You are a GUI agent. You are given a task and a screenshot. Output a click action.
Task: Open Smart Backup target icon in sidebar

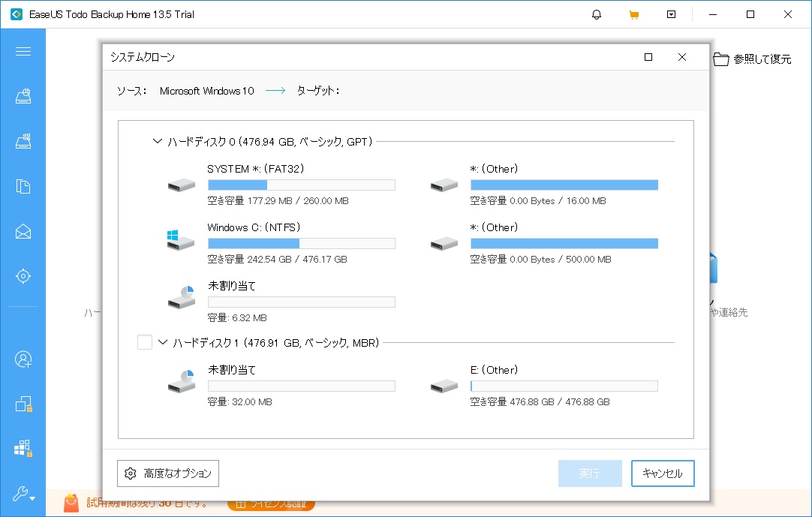coord(23,276)
